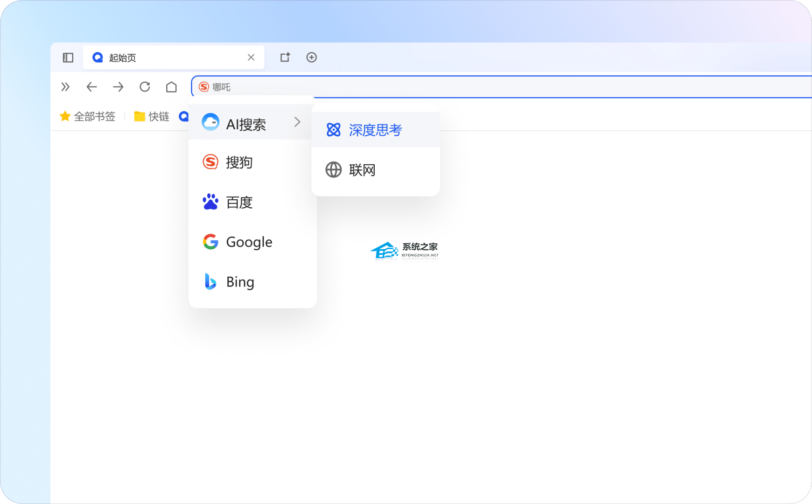Image resolution: width=812 pixels, height=504 pixels.
Task: Go back to previous page
Action: point(92,87)
